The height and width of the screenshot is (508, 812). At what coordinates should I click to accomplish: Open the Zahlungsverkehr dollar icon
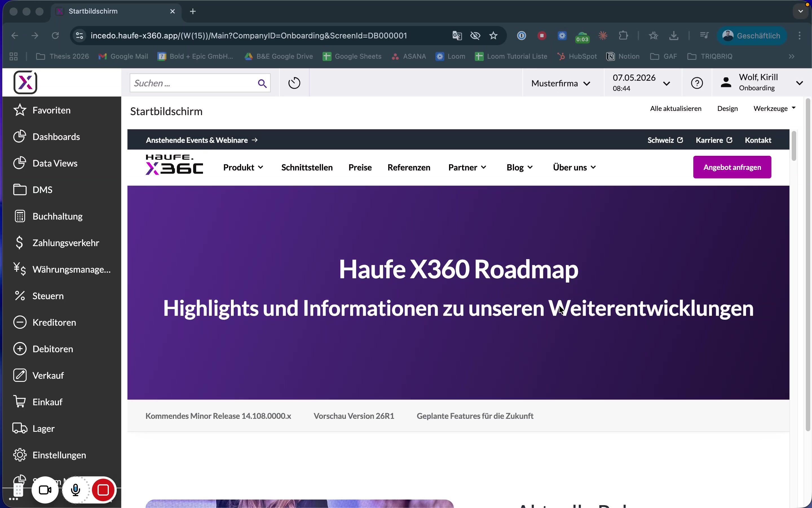tap(19, 243)
